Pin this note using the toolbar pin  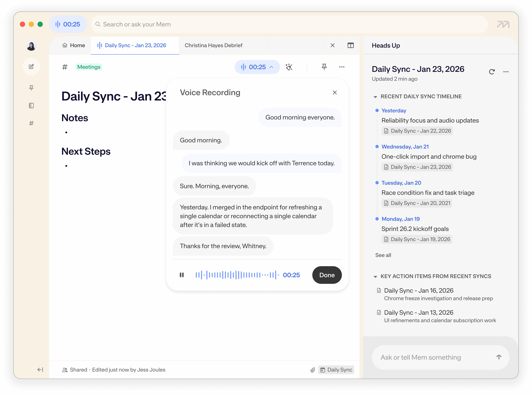click(324, 67)
